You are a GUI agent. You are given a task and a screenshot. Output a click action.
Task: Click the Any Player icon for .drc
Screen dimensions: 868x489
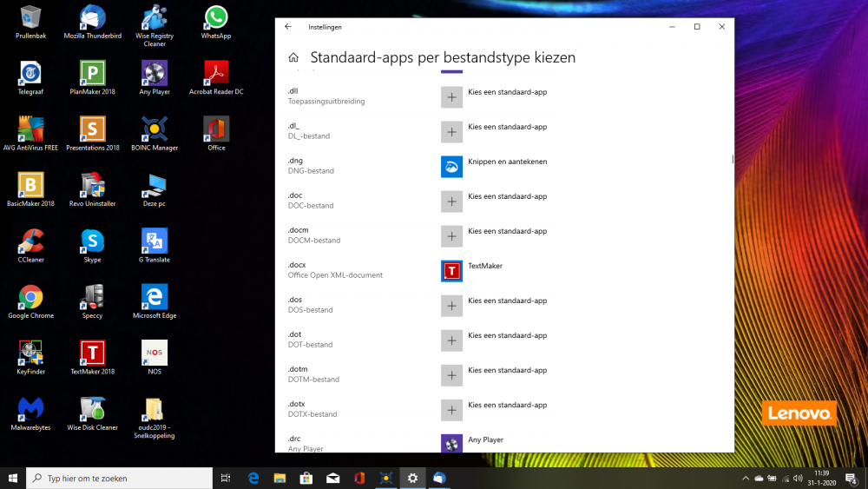[x=451, y=443]
